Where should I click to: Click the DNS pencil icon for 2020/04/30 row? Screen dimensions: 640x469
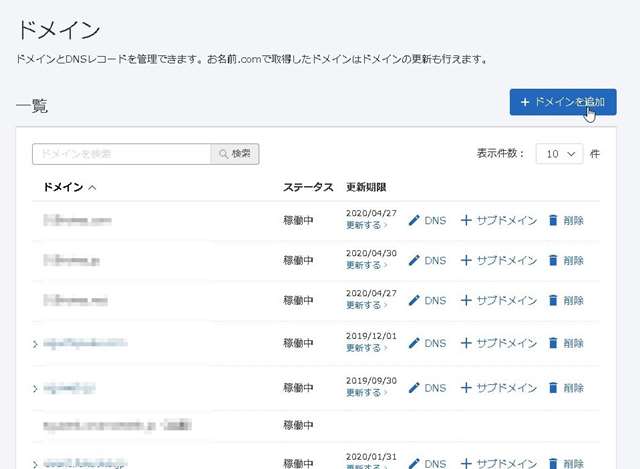(414, 260)
